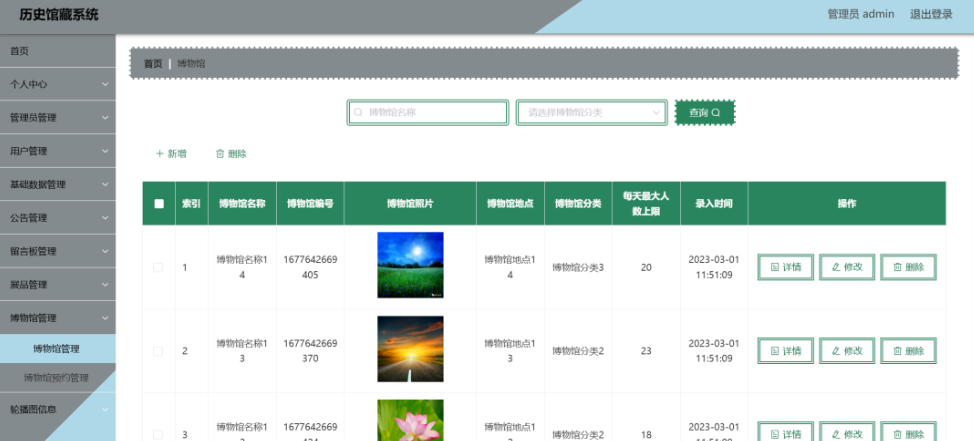Check the checkbox for row 1 博物馆名称14
Viewport: 974px width, 441px height.
158,268
